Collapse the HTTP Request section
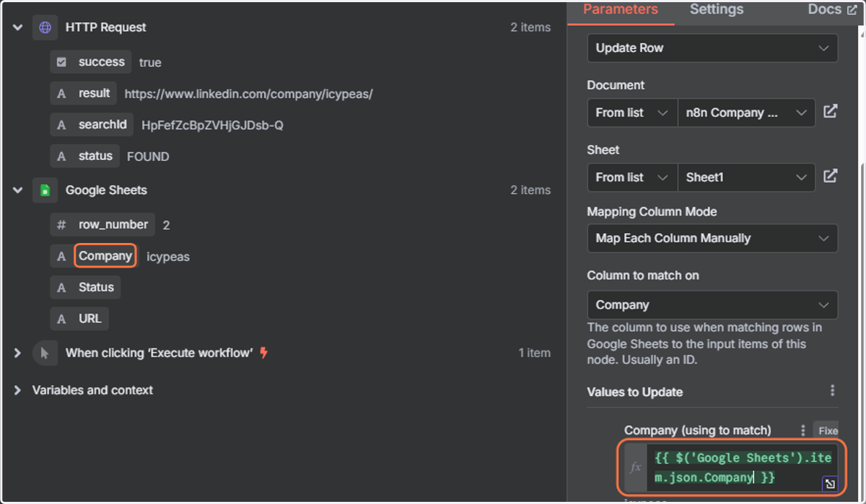866x504 pixels. 17,27
